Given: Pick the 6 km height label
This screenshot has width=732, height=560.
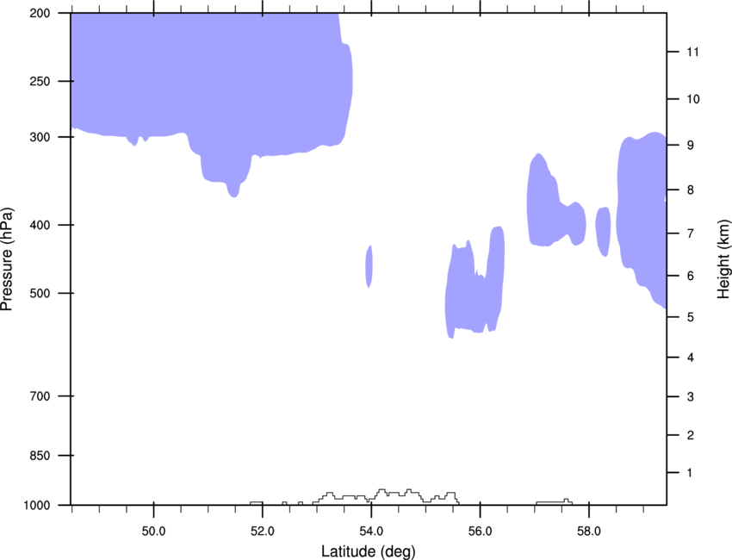Looking at the screenshot, I should click(691, 276).
